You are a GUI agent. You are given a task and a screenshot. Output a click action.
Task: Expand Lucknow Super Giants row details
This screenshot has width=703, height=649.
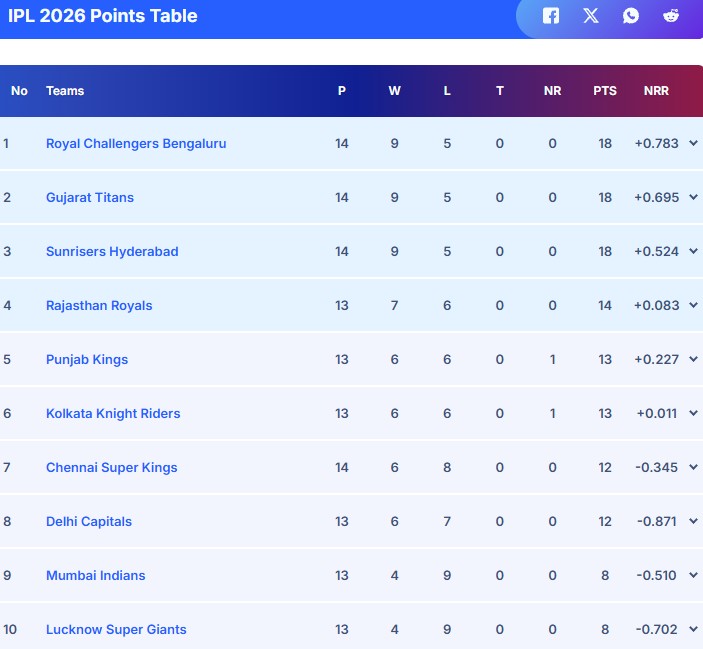point(693,629)
